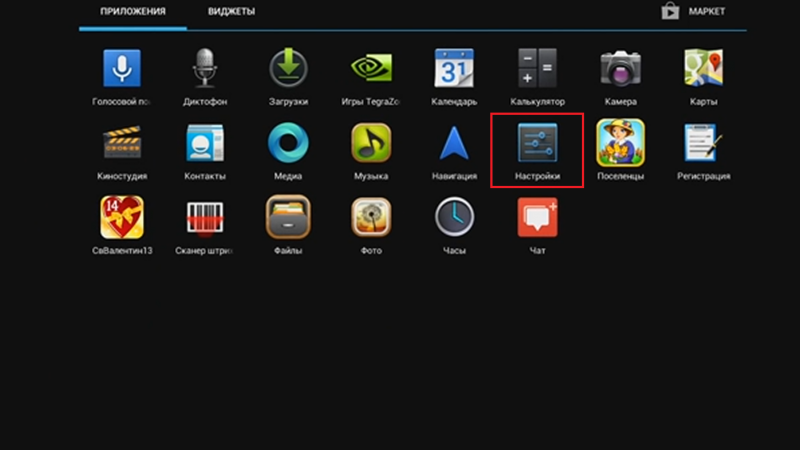Launch Игры TegraZone app

click(x=370, y=69)
